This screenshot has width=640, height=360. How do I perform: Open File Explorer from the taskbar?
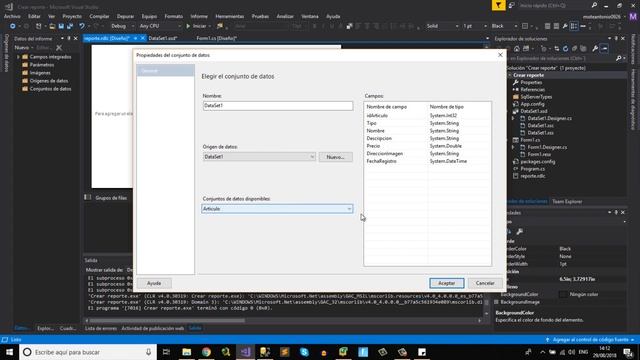pyautogui.click(x=187, y=352)
